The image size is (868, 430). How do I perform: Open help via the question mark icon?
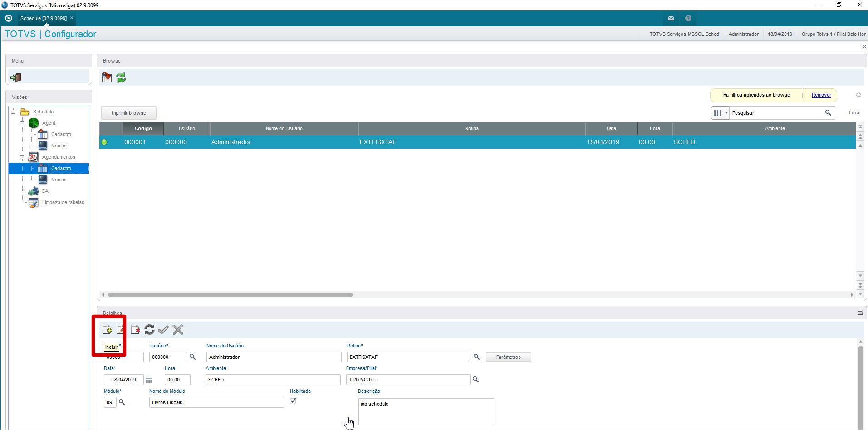pyautogui.click(x=688, y=18)
